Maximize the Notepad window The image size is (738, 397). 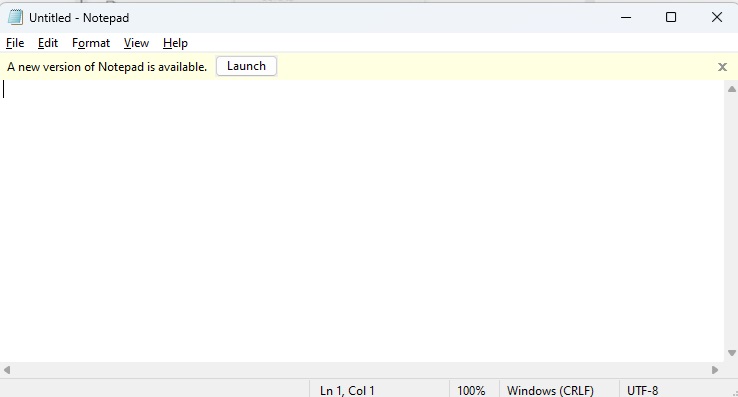671,17
